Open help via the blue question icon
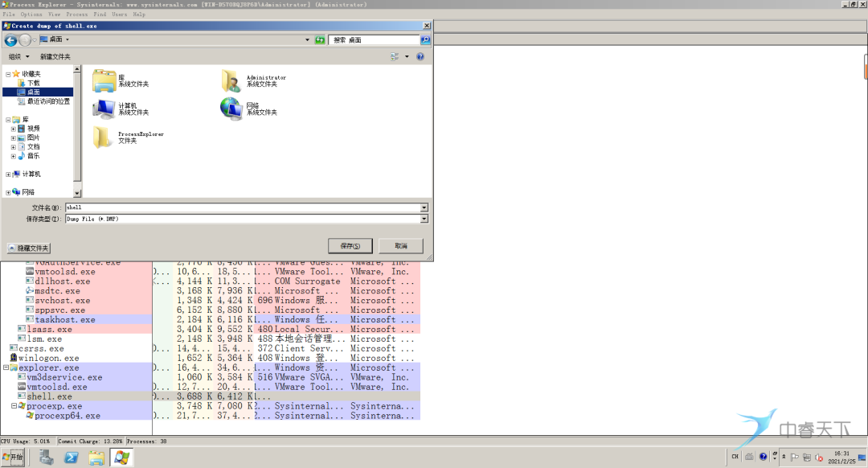Screen dimensions: 868x468 tap(420, 56)
